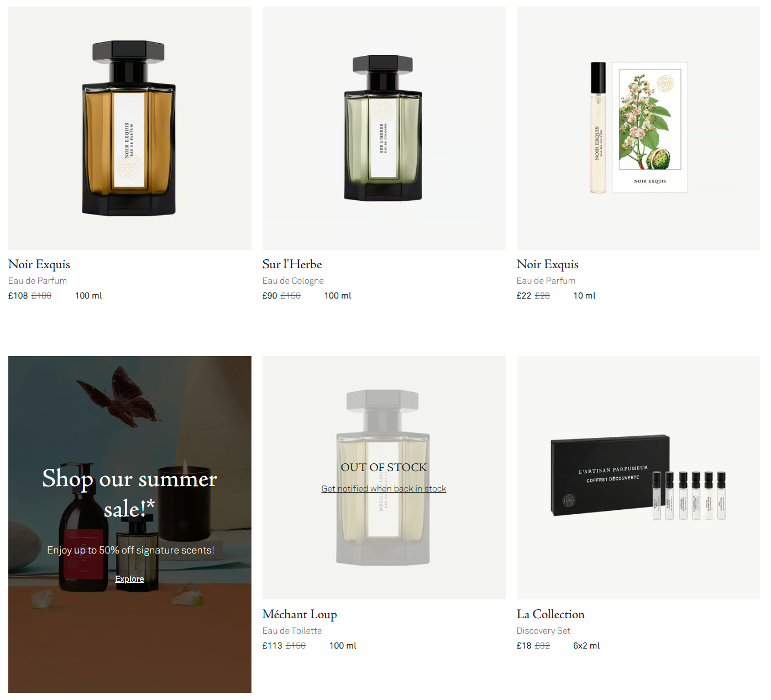Click the Discovery Set subtitle
Screen dimensions: 771x700
click(543, 631)
